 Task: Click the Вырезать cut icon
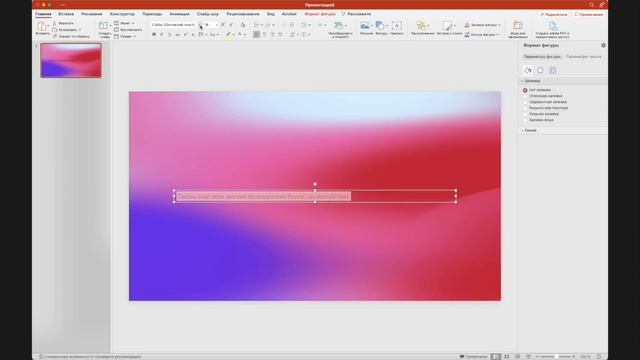[x=55, y=23]
